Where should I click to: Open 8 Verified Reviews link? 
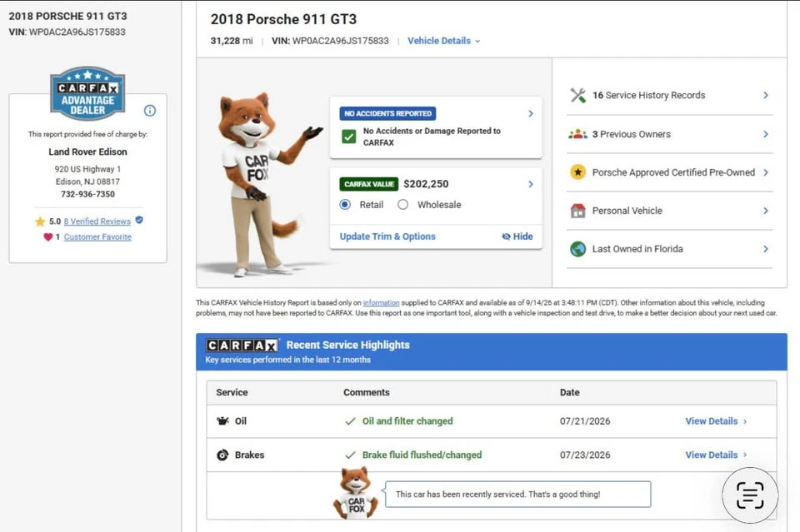point(97,221)
